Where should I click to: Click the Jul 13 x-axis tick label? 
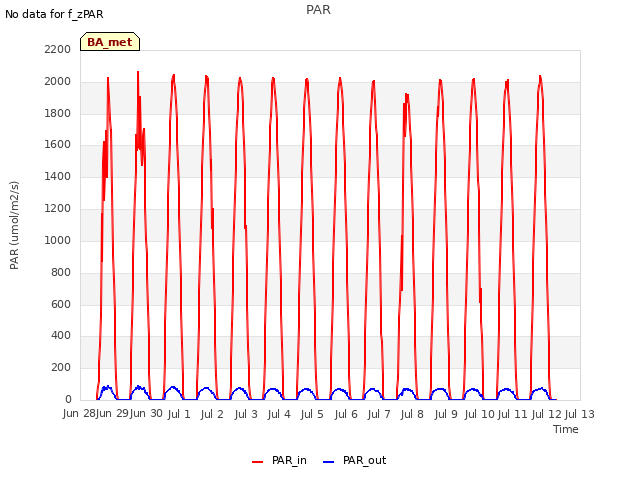[x=580, y=414]
